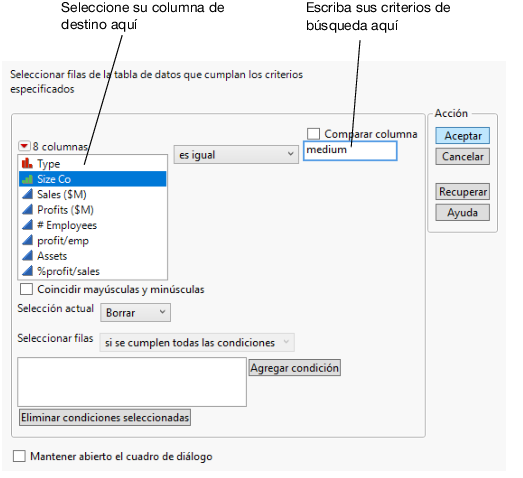Choose the Sales ($M) column
Image resolution: width=523 pixels, height=478 pixels.
coord(92,194)
